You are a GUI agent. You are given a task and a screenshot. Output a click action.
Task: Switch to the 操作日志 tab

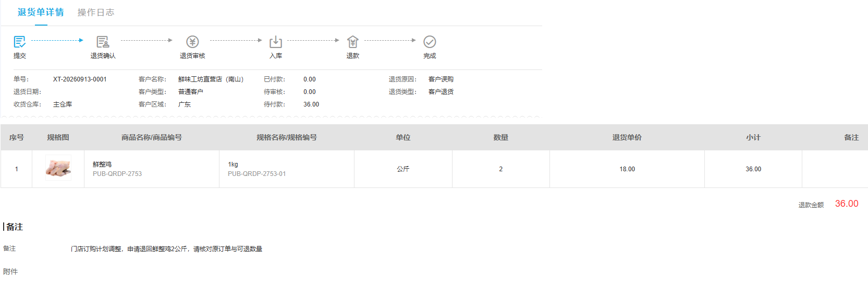click(96, 13)
